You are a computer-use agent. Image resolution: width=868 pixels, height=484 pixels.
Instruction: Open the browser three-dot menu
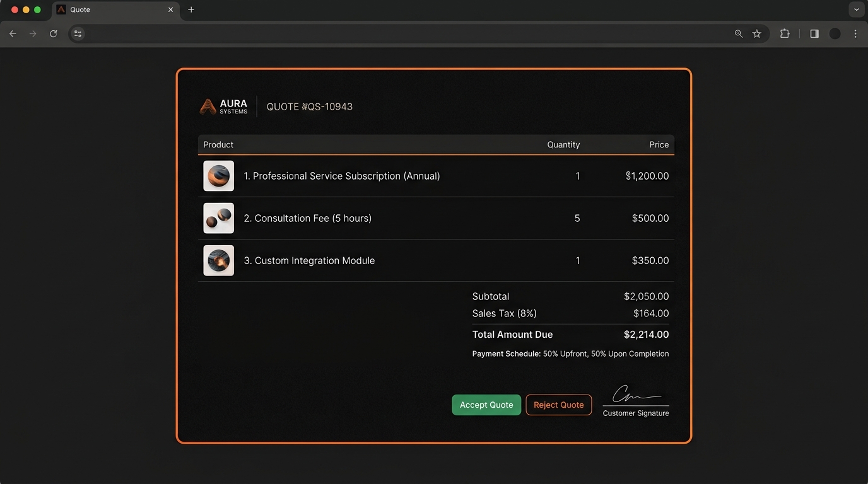855,34
